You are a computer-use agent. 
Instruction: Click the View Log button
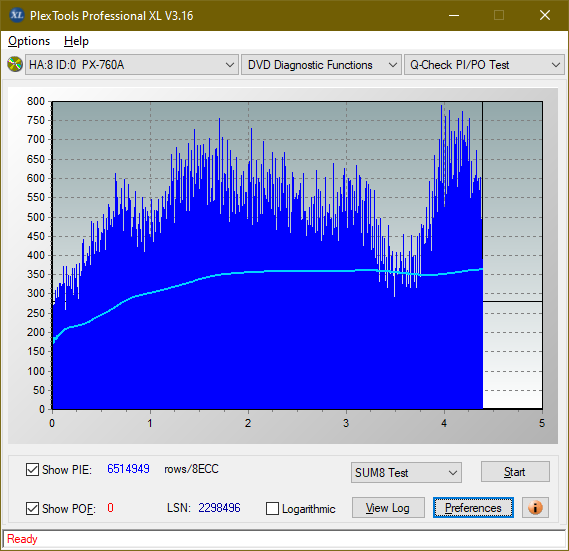coord(388,507)
